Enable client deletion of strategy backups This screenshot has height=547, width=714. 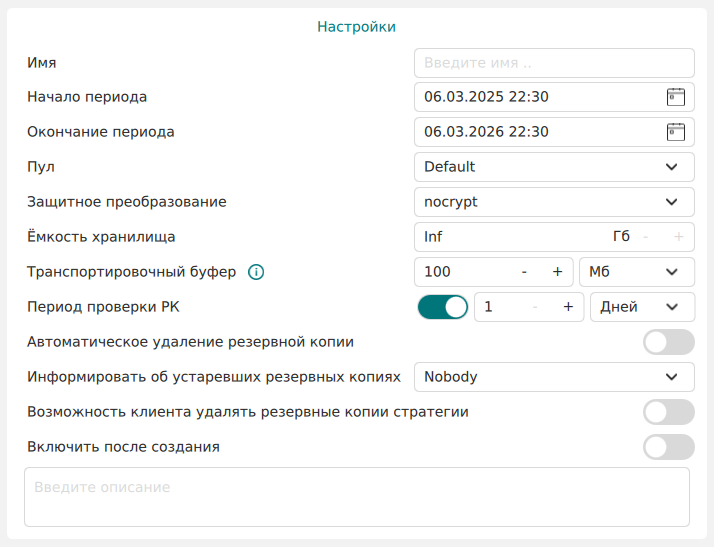click(668, 412)
